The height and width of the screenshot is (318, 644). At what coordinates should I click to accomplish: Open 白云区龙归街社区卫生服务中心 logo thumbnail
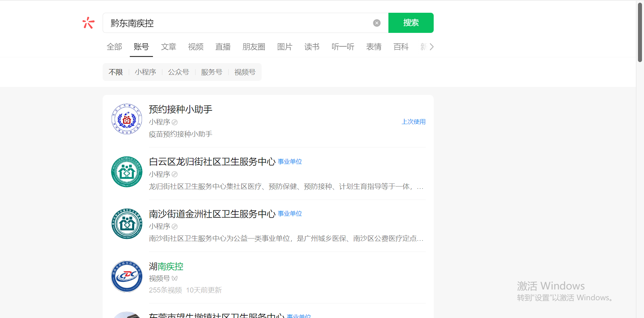[127, 172]
